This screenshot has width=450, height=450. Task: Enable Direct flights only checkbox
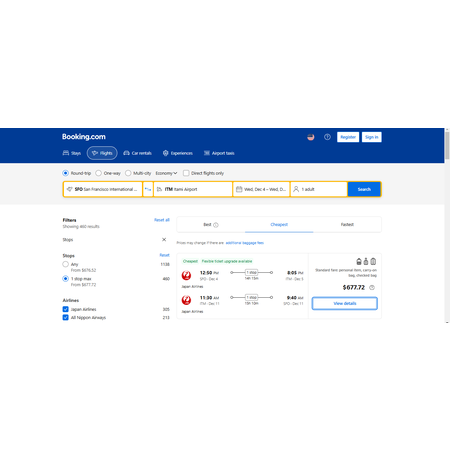186,173
